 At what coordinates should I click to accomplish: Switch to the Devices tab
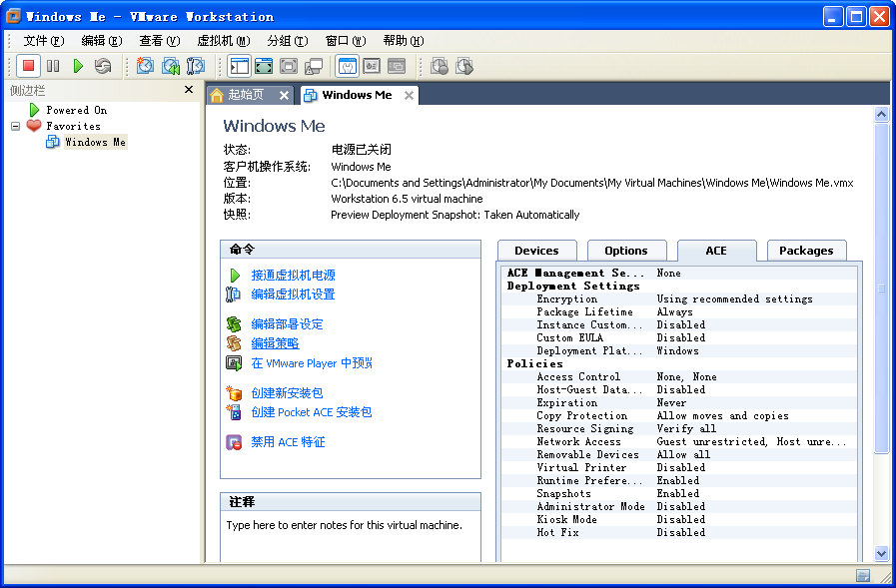[x=536, y=251]
